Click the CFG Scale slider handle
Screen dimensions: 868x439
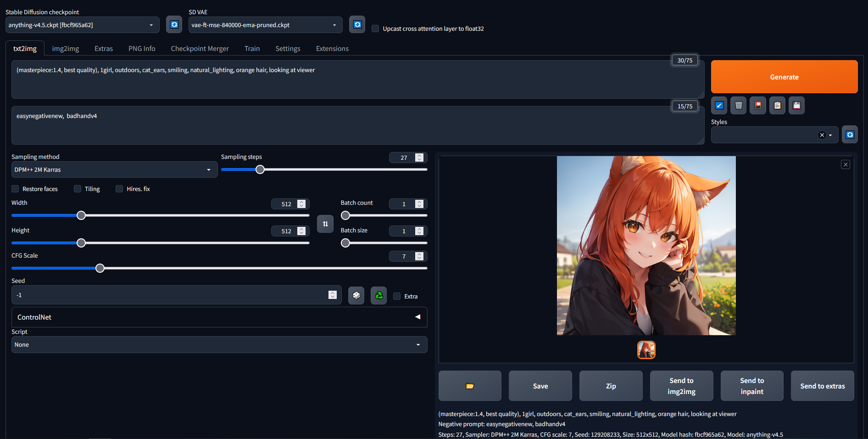click(100, 268)
